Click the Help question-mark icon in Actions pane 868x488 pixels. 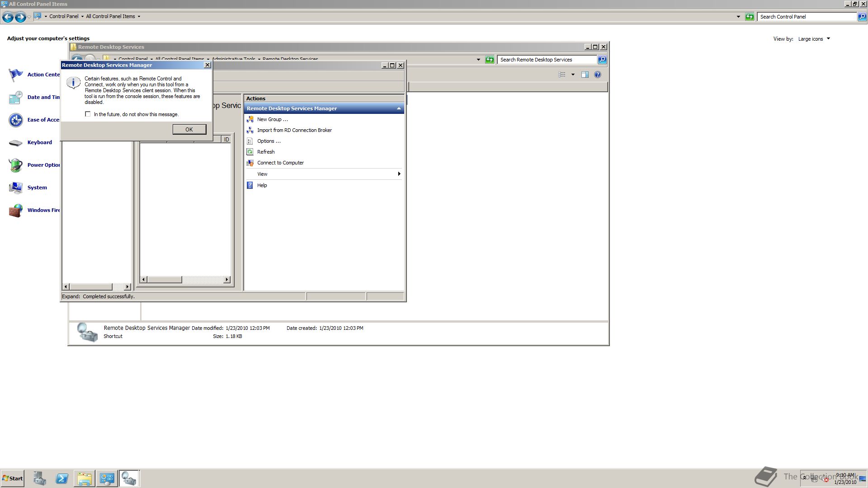pyautogui.click(x=250, y=185)
